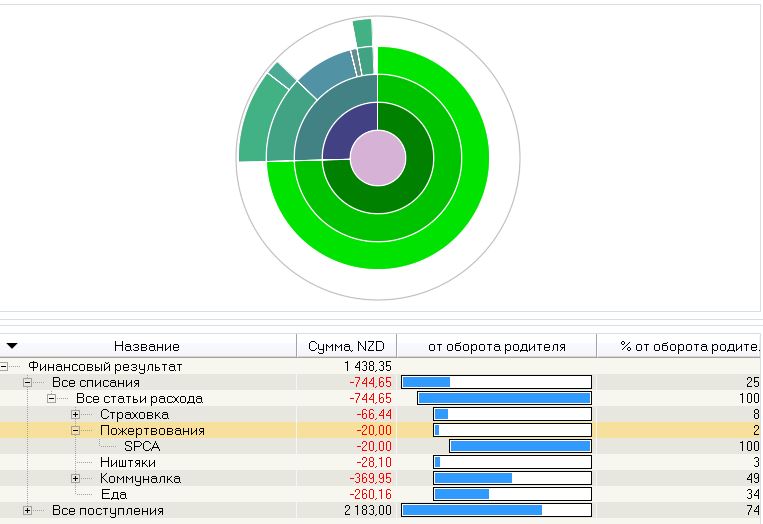Expand the Страховка category
This screenshot has height=524, width=763.
coord(76,415)
